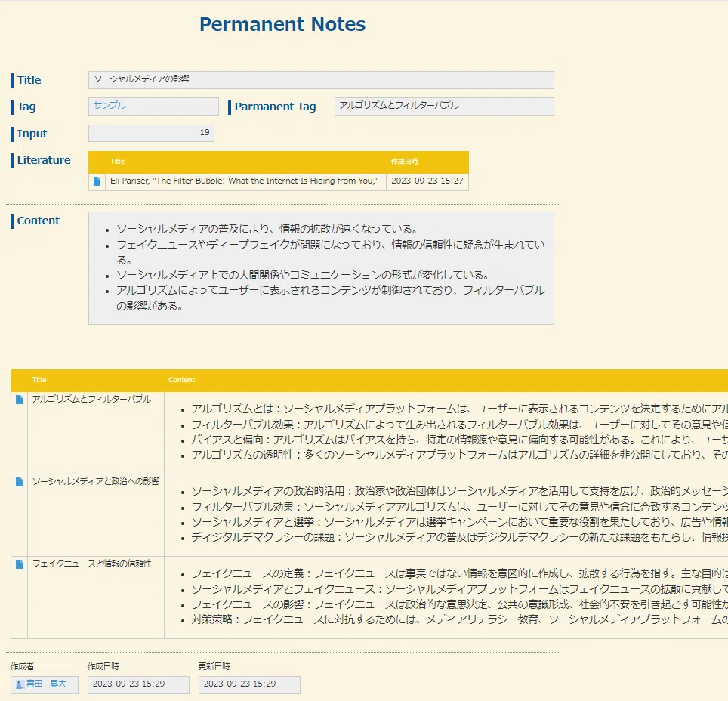728x701 pixels.
Task: Click the bullet starting ソーシャルメディアの政治的活用
Action: point(459,491)
